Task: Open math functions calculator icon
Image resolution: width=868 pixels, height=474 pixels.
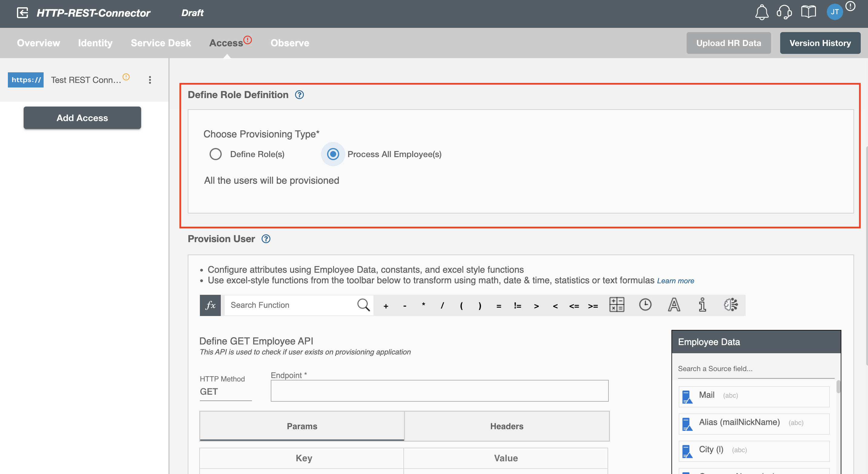Action: tap(617, 305)
